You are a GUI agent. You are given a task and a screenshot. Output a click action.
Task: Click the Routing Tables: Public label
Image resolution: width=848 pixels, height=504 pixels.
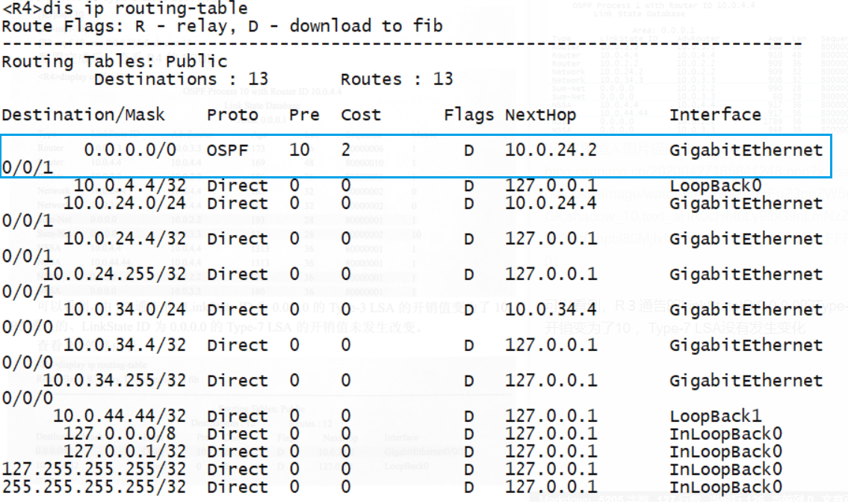112,61
